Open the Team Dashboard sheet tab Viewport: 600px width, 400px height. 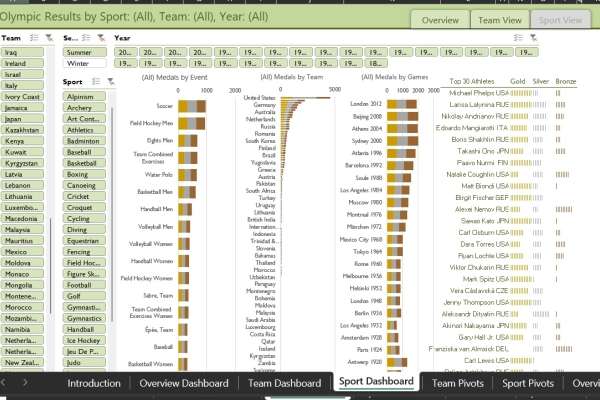point(284,383)
